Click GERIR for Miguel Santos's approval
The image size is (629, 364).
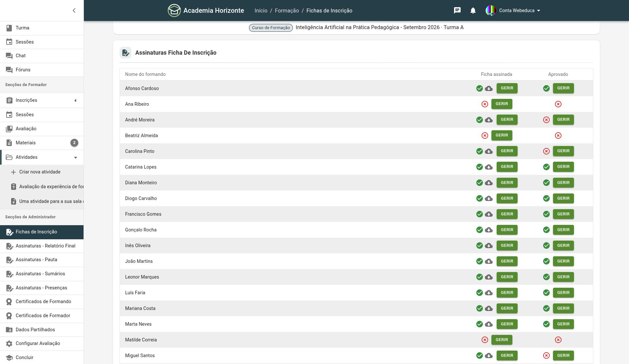[x=563, y=355]
